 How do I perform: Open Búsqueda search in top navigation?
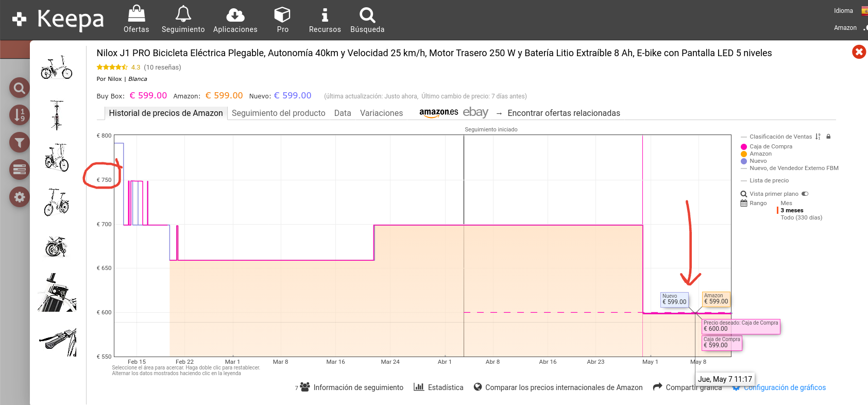[367, 19]
